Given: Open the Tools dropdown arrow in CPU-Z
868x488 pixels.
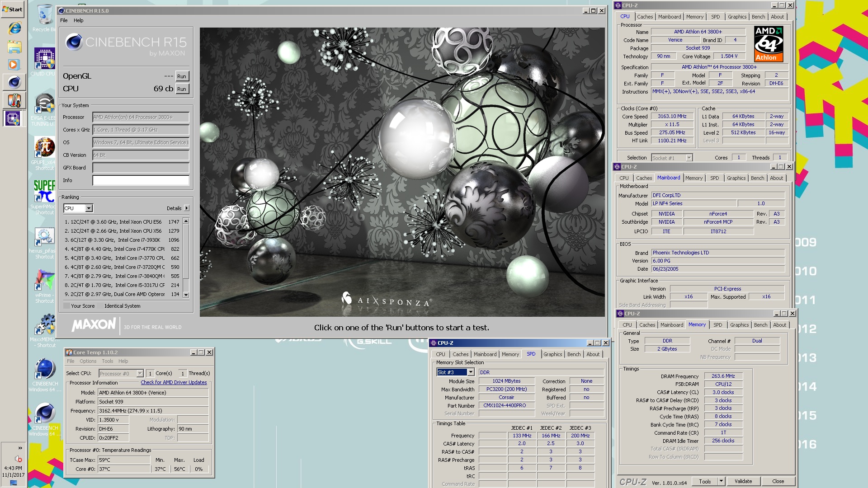Looking at the screenshot, I should (721, 481).
